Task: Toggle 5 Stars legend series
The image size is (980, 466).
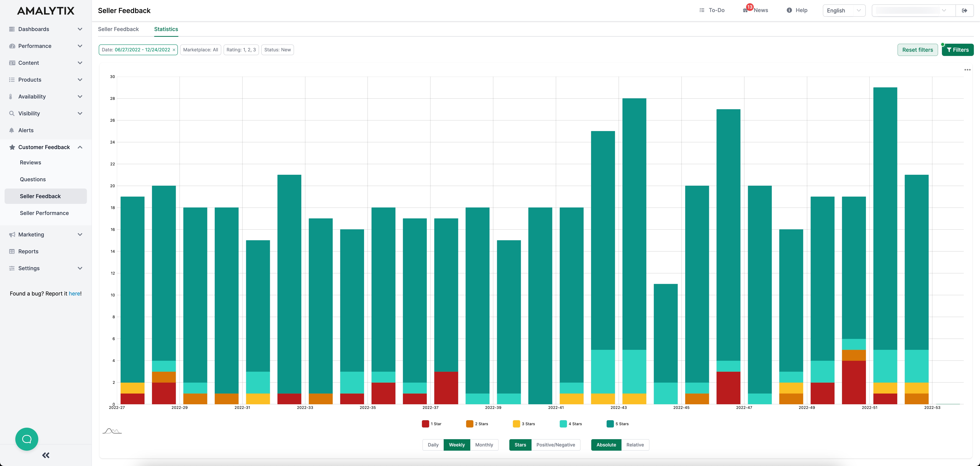Action: 617,424
